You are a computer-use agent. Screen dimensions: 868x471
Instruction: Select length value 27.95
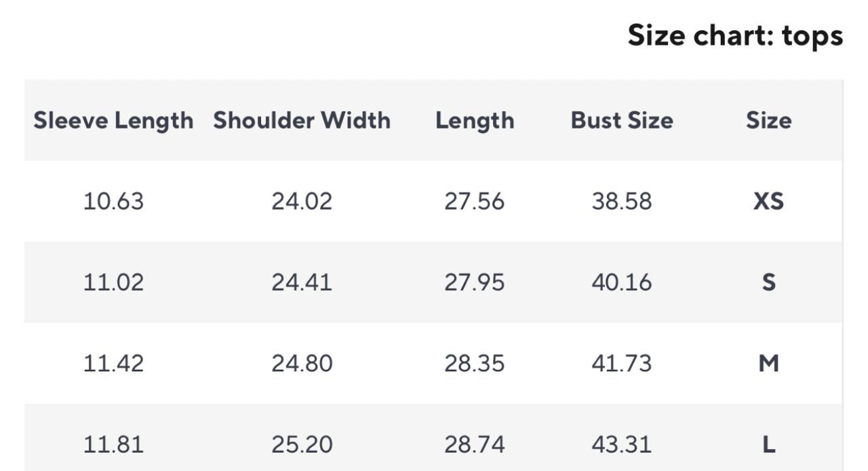[475, 282]
